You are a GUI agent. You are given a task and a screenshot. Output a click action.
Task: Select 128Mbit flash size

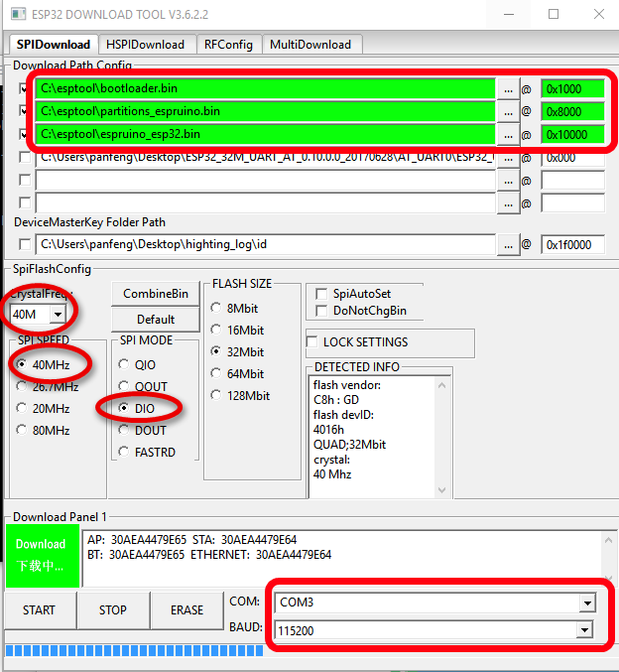point(240,396)
